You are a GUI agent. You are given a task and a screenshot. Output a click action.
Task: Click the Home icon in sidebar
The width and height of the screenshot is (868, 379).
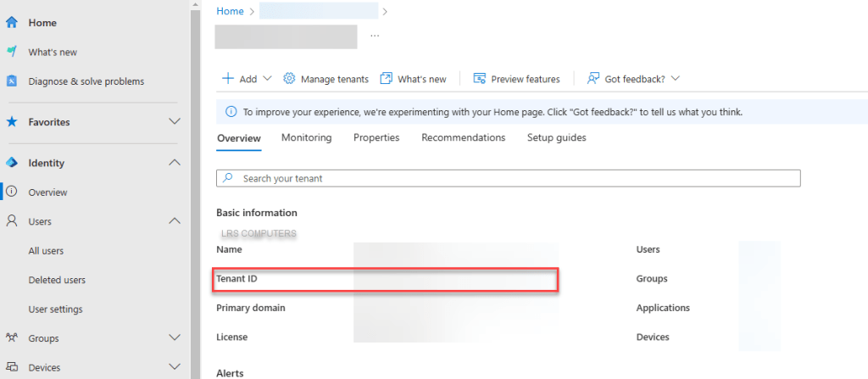pyautogui.click(x=12, y=23)
